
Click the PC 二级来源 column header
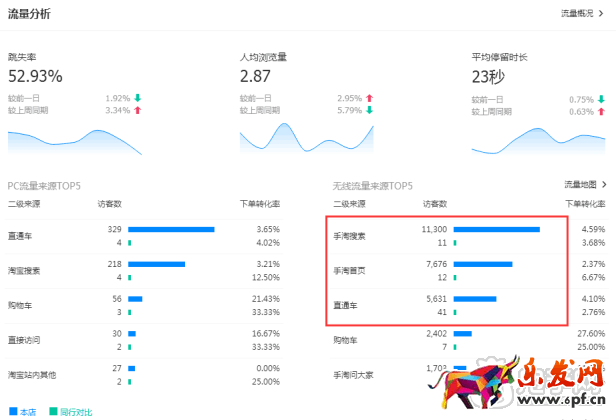(24, 204)
